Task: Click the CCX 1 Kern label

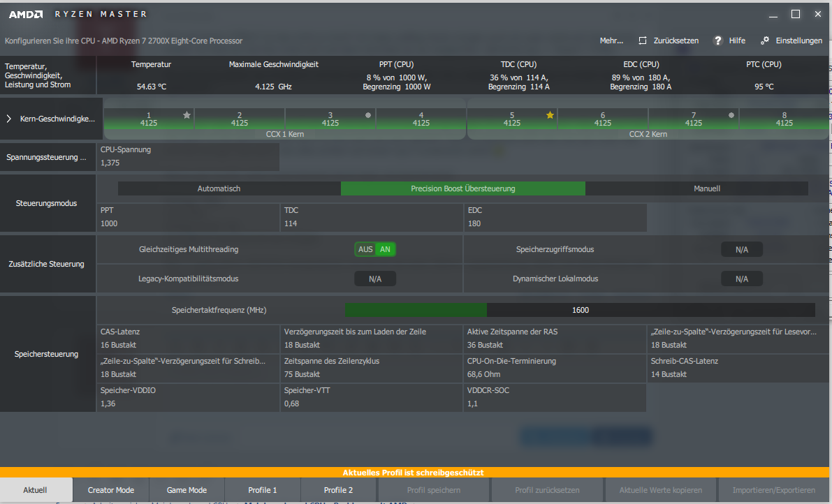Action: coord(285,134)
